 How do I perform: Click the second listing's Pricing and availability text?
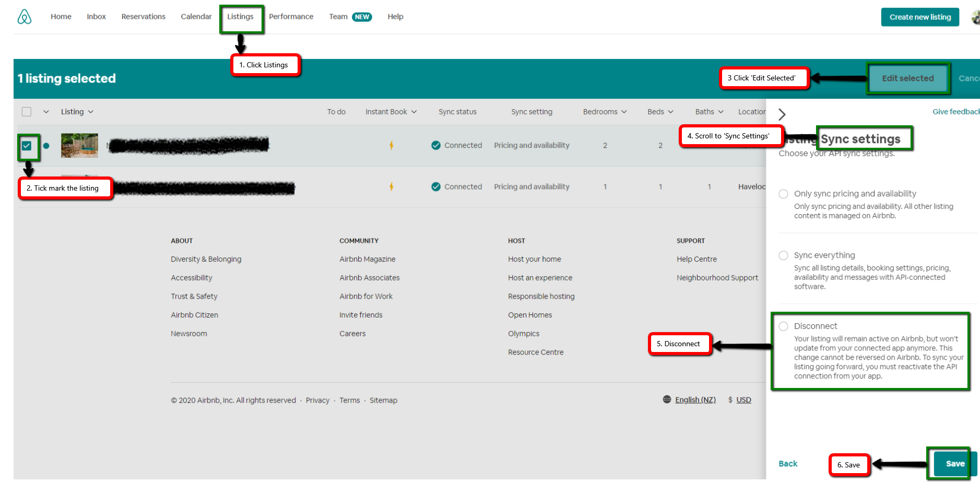(x=532, y=186)
